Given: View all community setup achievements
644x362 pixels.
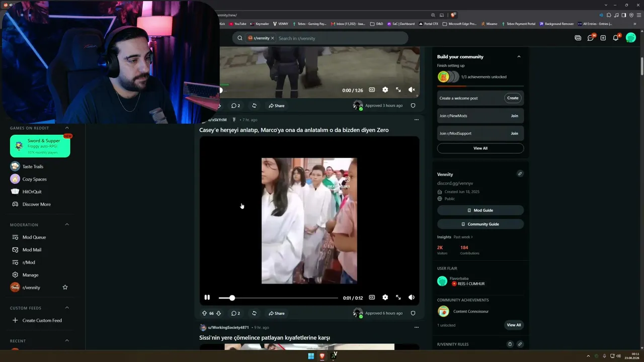Looking at the screenshot, I should (x=480, y=148).
